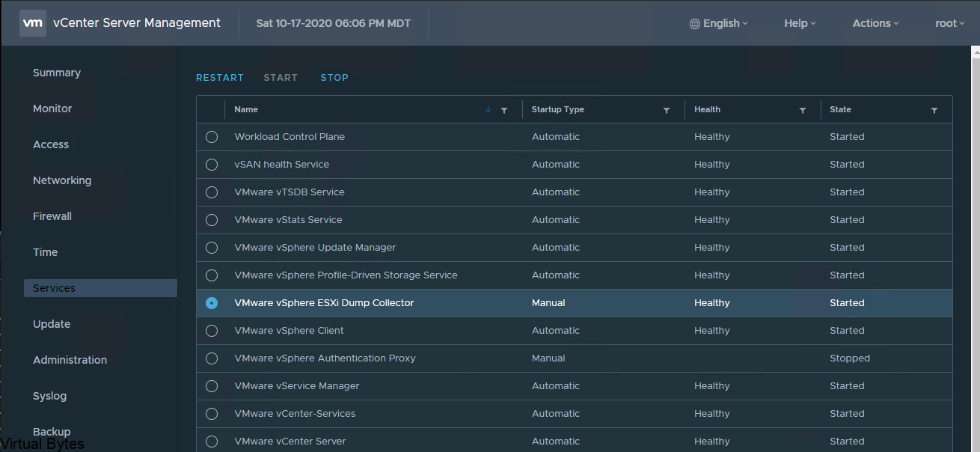Image resolution: width=980 pixels, height=452 pixels.
Task: Select the Workload Control Plane radio button
Action: click(211, 136)
